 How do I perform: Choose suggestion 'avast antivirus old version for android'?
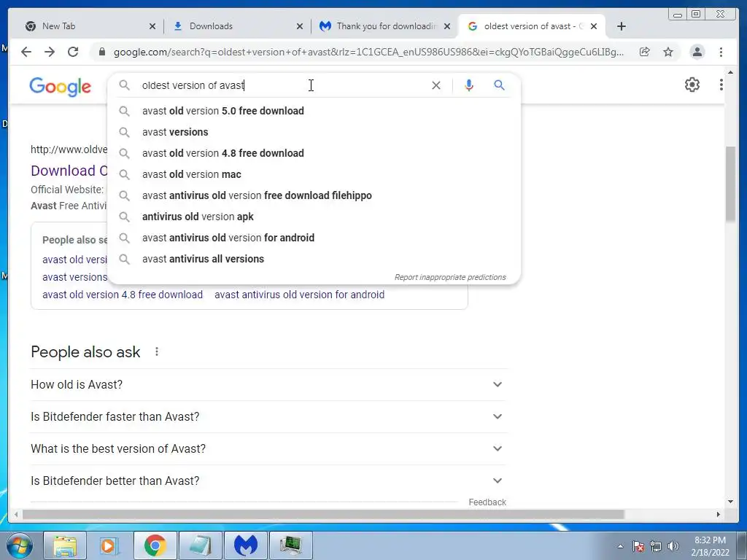pos(314,238)
